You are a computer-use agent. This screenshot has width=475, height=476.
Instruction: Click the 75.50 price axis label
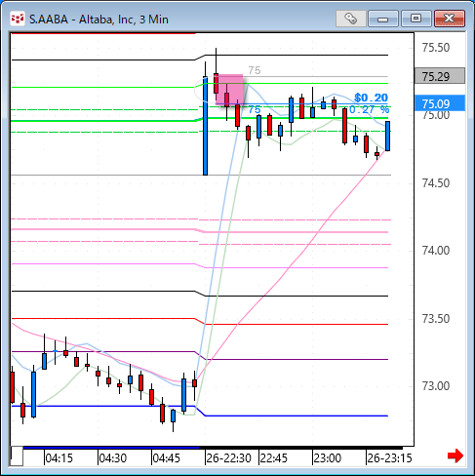pos(436,48)
